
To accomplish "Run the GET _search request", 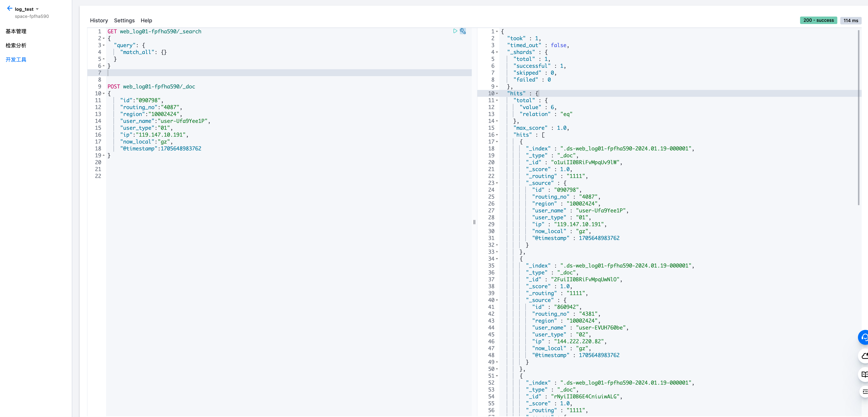I will [x=455, y=31].
